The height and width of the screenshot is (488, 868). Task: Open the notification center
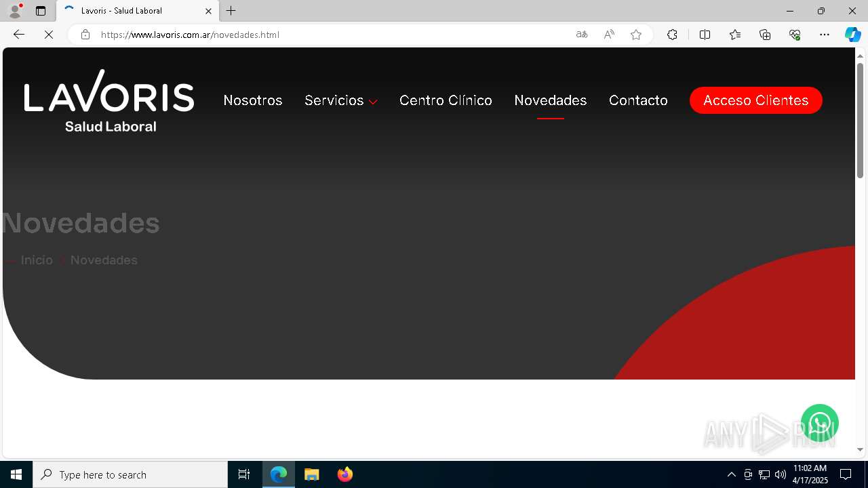[846, 474]
